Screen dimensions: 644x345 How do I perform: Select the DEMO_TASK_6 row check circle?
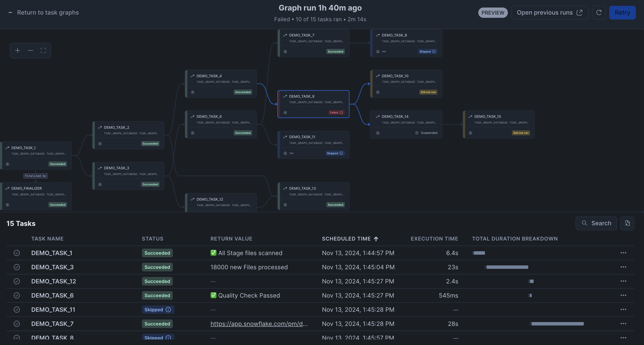point(17,295)
